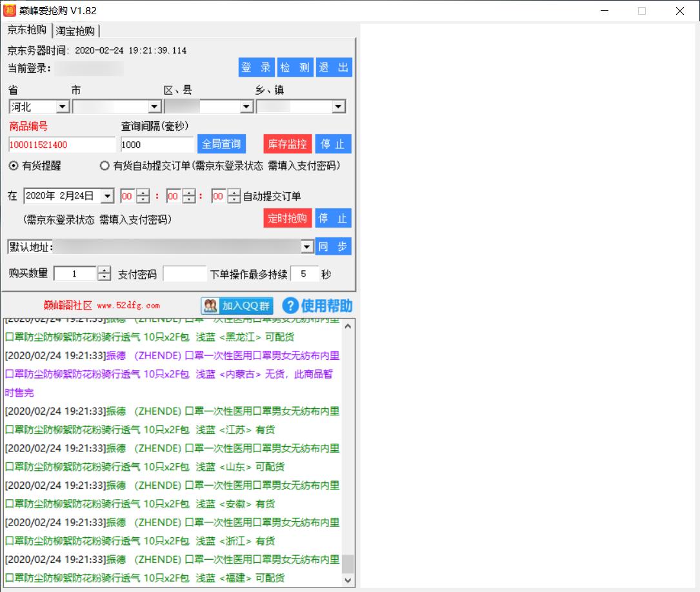Viewport: 700px width, 592px height.
Task: Switch to the 京东抢购 tab
Action: point(26,30)
